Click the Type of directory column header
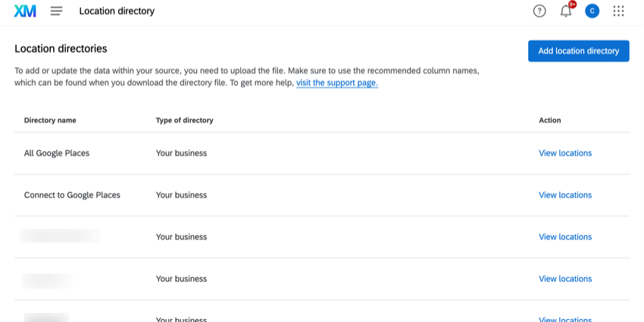The image size is (644, 322). pyautogui.click(x=184, y=120)
